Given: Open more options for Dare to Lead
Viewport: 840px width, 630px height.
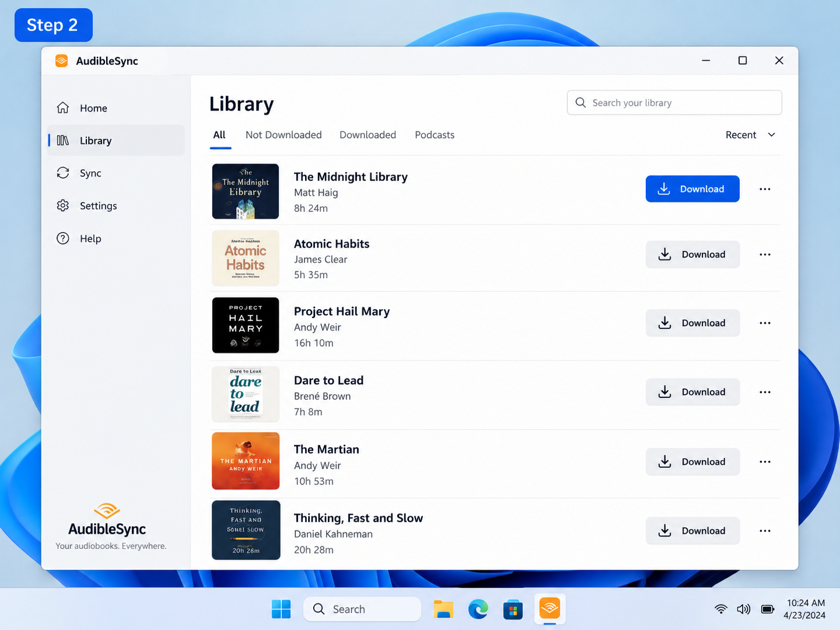Looking at the screenshot, I should [x=765, y=392].
